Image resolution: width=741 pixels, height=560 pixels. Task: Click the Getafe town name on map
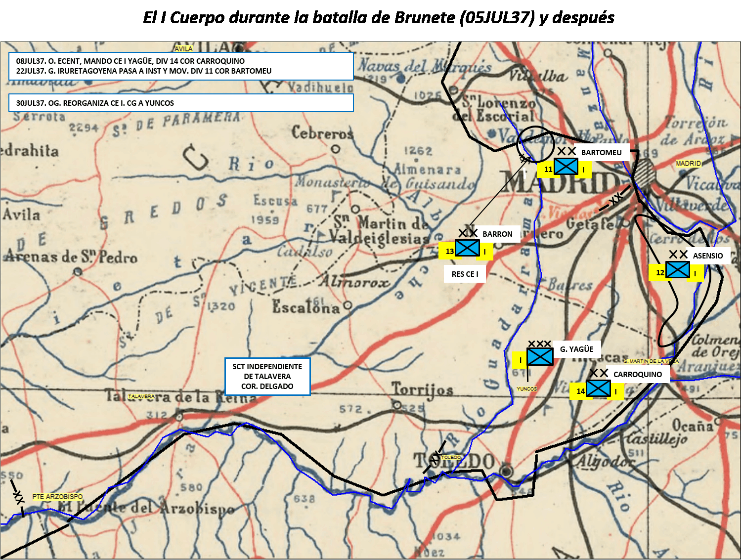click(591, 224)
